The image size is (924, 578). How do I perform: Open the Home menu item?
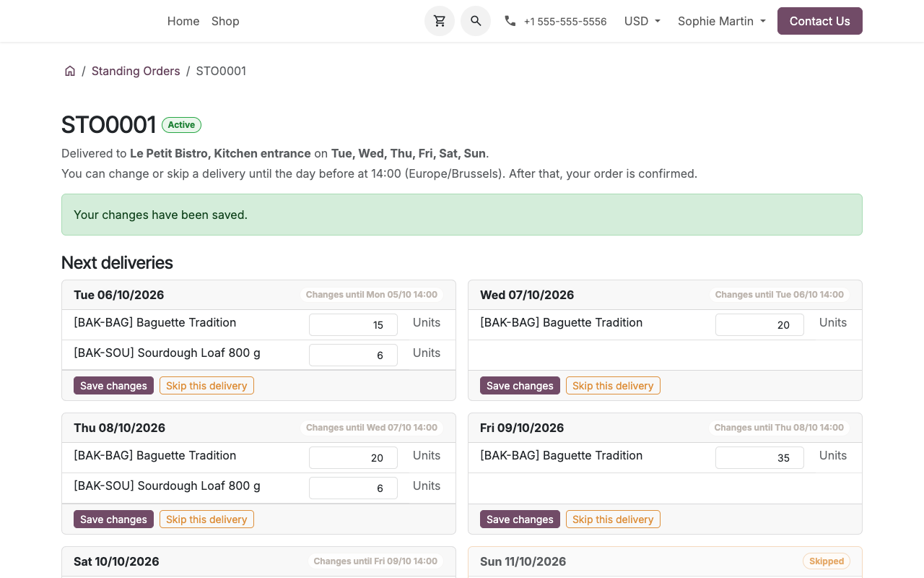pyautogui.click(x=183, y=21)
